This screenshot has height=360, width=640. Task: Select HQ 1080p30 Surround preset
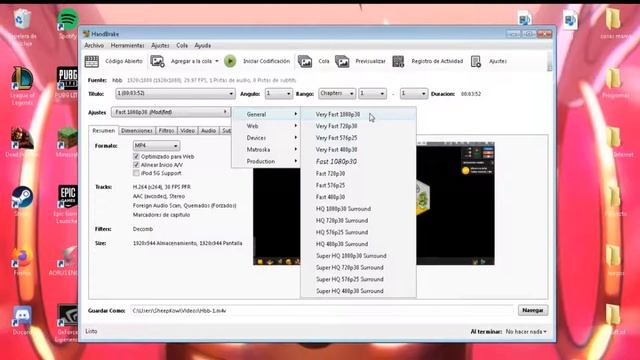pos(358,209)
